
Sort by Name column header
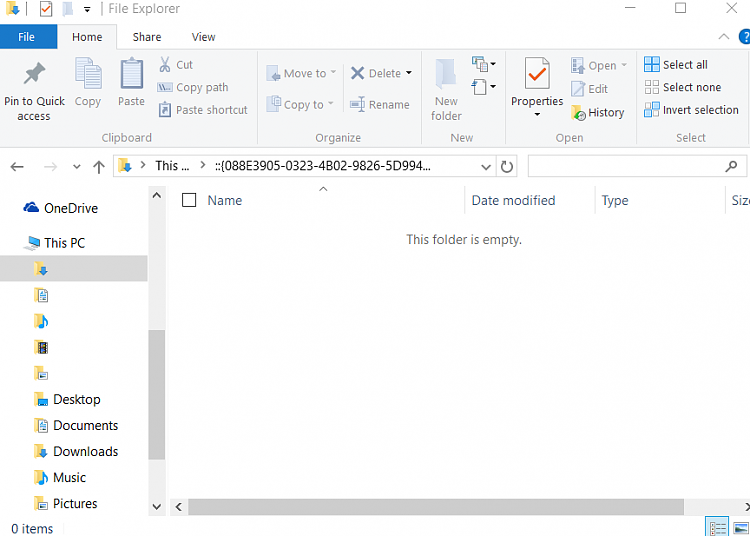(225, 200)
